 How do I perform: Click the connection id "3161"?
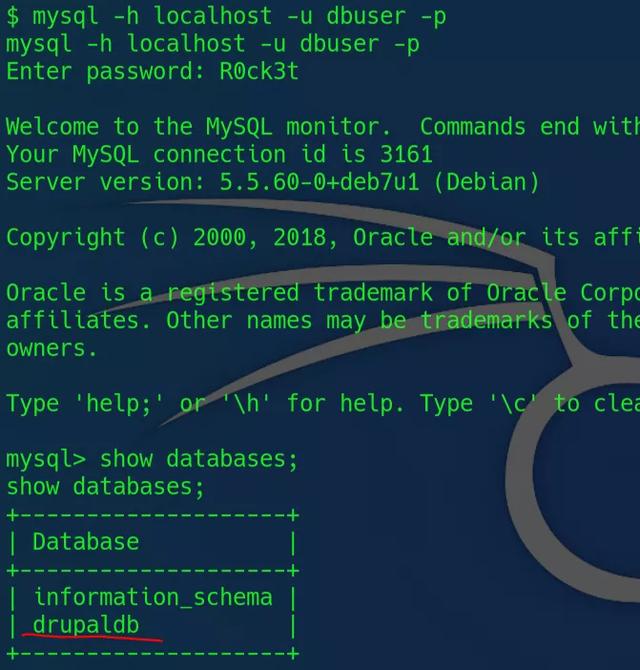tap(406, 154)
